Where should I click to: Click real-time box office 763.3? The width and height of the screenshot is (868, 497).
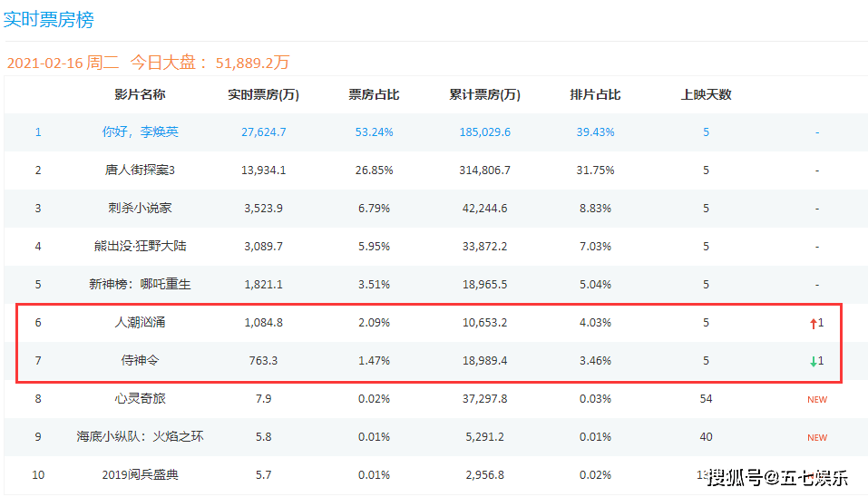tap(264, 361)
